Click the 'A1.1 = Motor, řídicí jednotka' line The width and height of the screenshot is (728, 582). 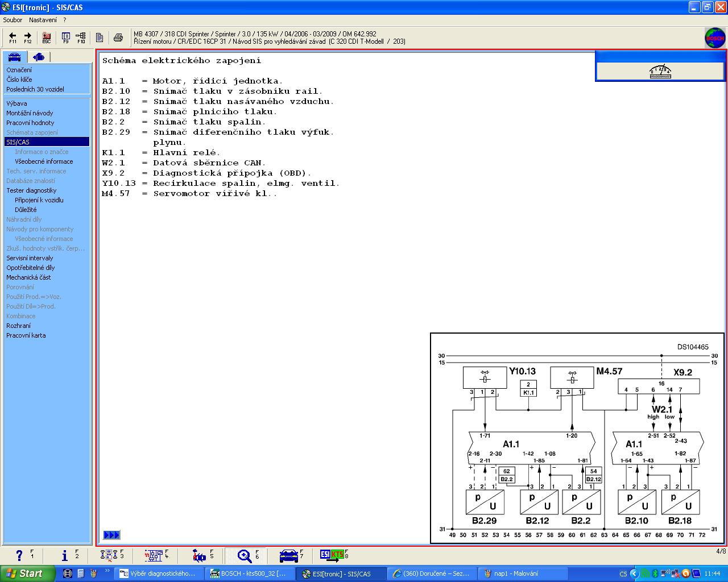point(192,81)
